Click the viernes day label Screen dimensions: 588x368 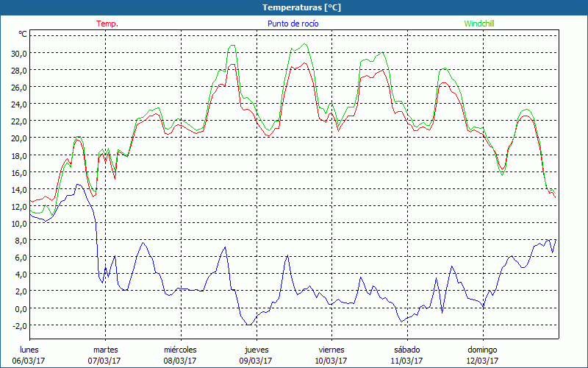[x=331, y=350]
